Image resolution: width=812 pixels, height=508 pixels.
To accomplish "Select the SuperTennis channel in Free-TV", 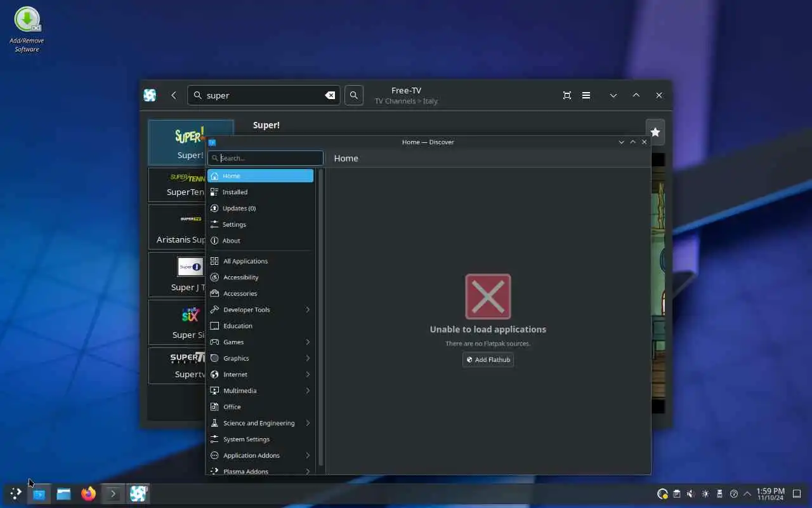I will pyautogui.click(x=177, y=185).
